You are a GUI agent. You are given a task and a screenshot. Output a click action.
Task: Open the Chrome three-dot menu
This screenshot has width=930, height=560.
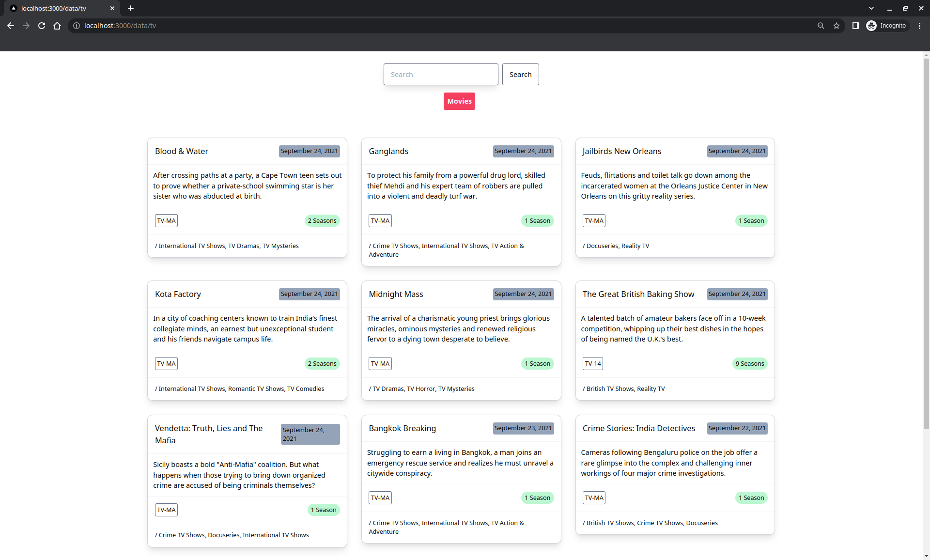919,26
